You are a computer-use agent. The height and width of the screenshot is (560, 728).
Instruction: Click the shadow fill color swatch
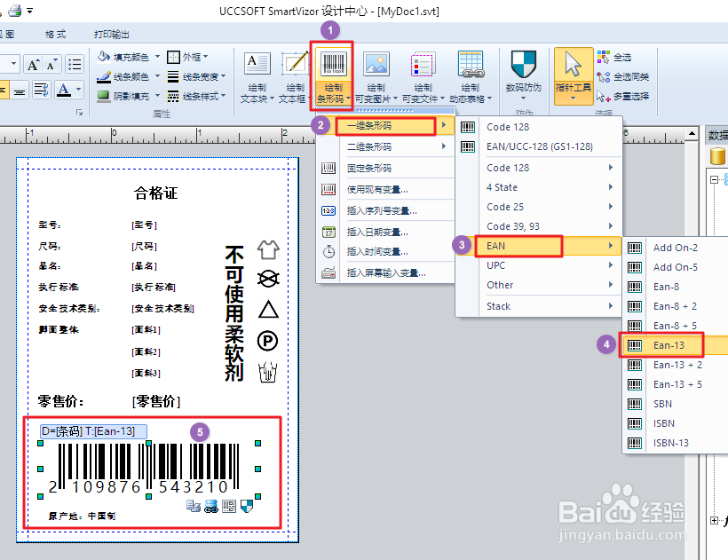[x=104, y=96]
